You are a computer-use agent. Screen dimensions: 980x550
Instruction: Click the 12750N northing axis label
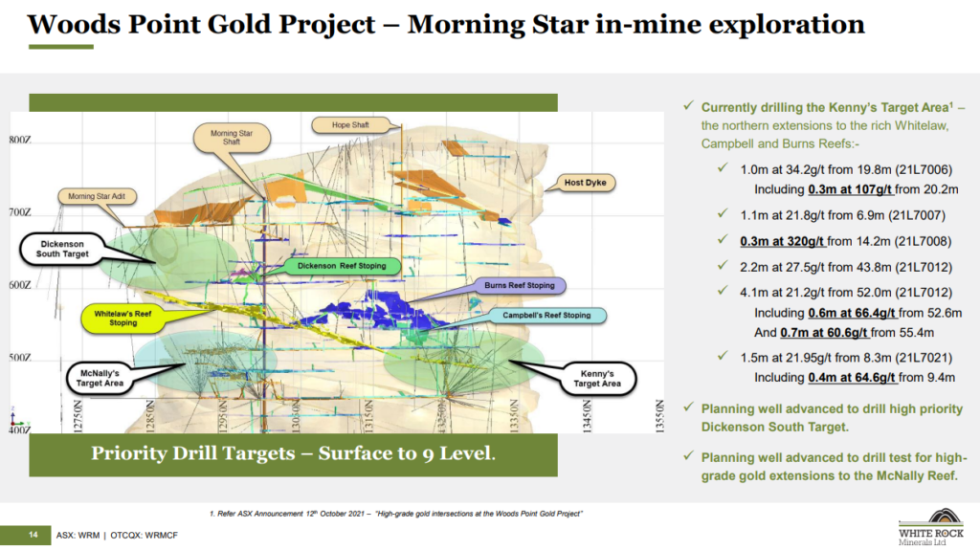pyautogui.click(x=78, y=416)
